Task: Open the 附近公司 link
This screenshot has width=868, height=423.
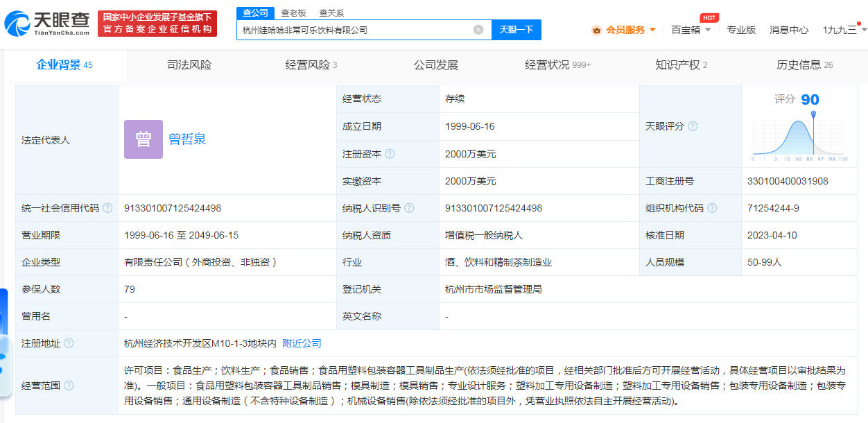Action: [302, 343]
